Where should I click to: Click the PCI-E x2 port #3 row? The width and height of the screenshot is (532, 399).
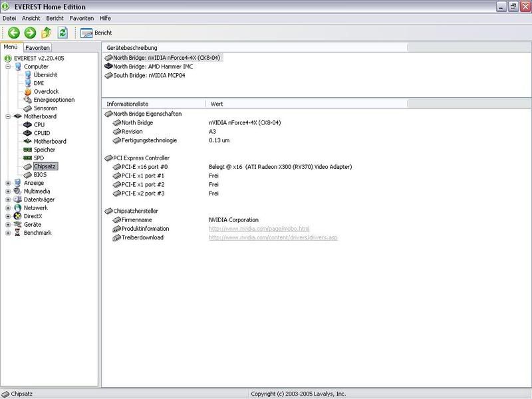tap(166, 194)
